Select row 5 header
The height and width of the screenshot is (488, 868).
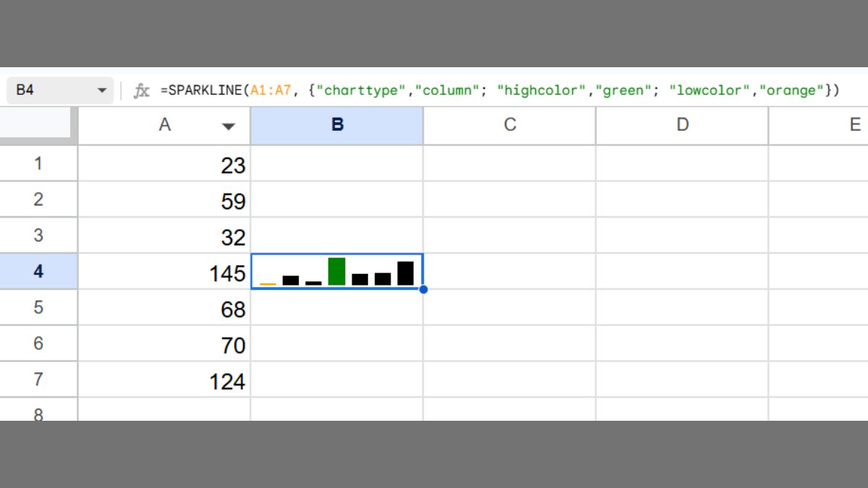[38, 308]
